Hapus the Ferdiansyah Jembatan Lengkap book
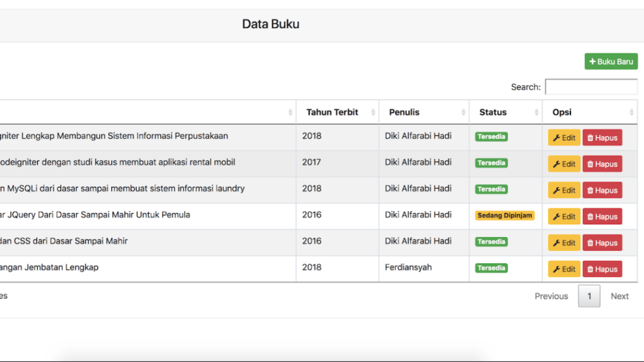Viewport: 644px width, 362px height. pyautogui.click(x=602, y=269)
